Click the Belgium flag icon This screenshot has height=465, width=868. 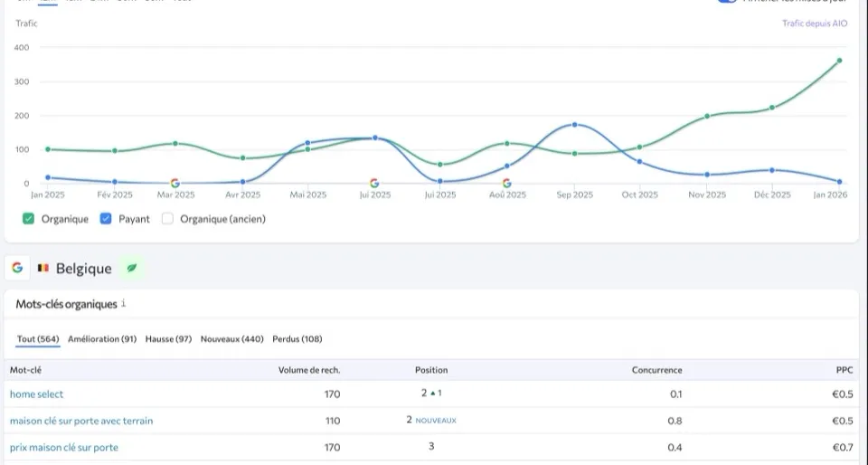[x=42, y=269]
